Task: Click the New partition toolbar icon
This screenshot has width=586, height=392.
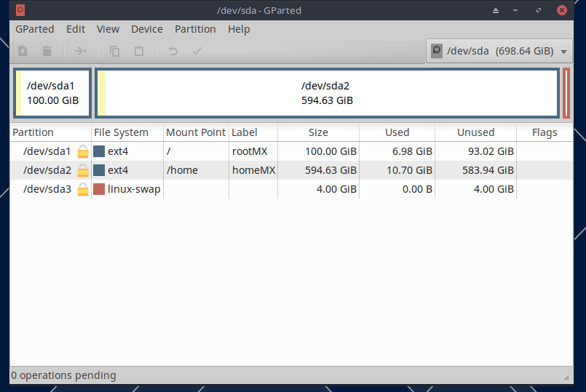Action: click(x=23, y=51)
